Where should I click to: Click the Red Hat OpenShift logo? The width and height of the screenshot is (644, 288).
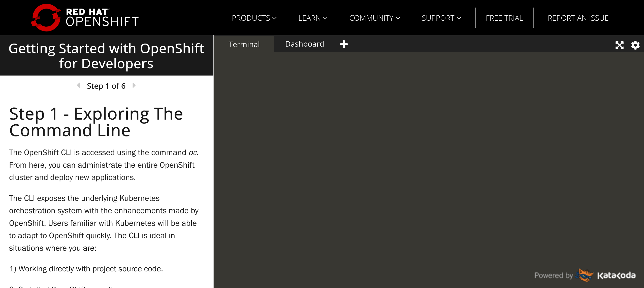(84, 17)
